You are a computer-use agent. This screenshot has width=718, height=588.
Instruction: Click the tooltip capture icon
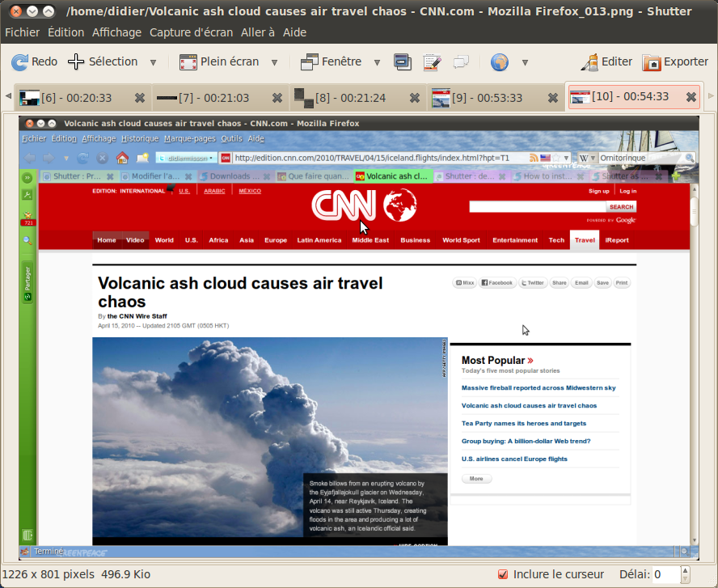pos(461,61)
